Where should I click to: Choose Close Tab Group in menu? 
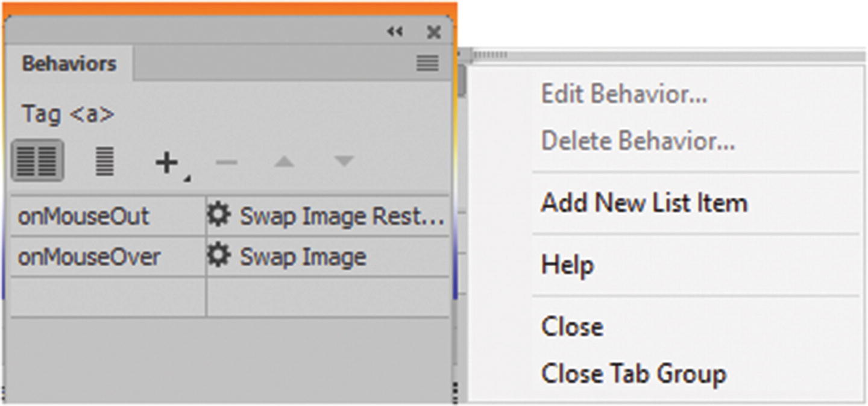(x=634, y=373)
